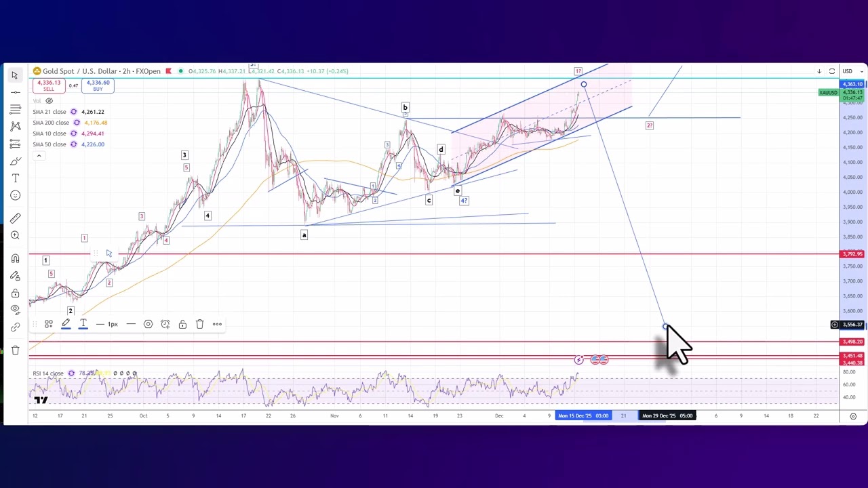Click the RSI 14 close status icon

pyautogui.click(x=71, y=373)
